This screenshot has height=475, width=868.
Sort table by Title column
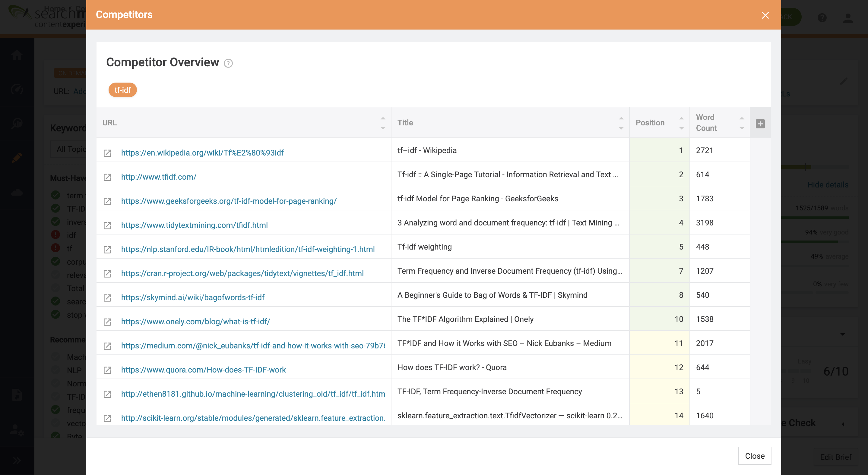click(x=621, y=123)
